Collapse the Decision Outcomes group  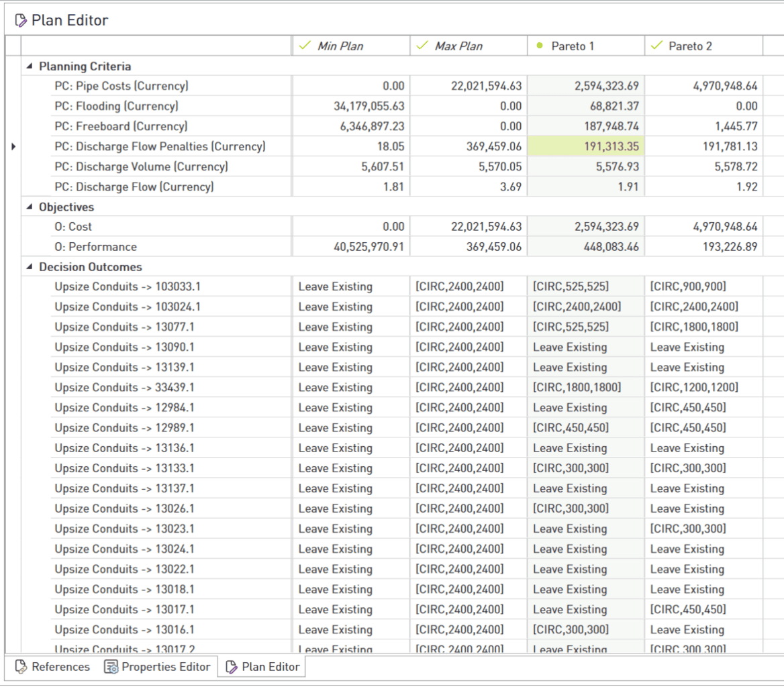[29, 267]
